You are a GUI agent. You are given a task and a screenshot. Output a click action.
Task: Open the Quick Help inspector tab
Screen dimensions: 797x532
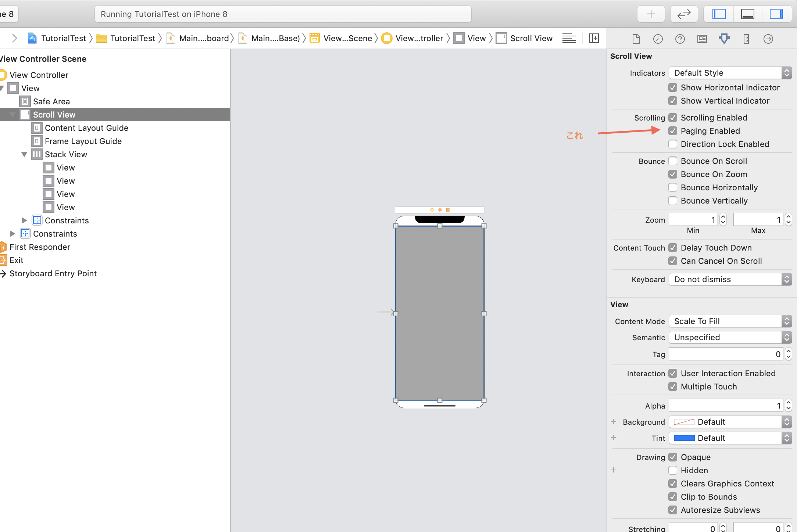point(680,39)
